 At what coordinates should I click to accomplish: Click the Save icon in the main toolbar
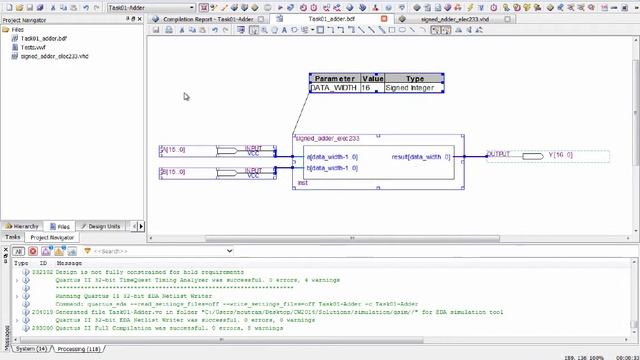click(x=29, y=7)
